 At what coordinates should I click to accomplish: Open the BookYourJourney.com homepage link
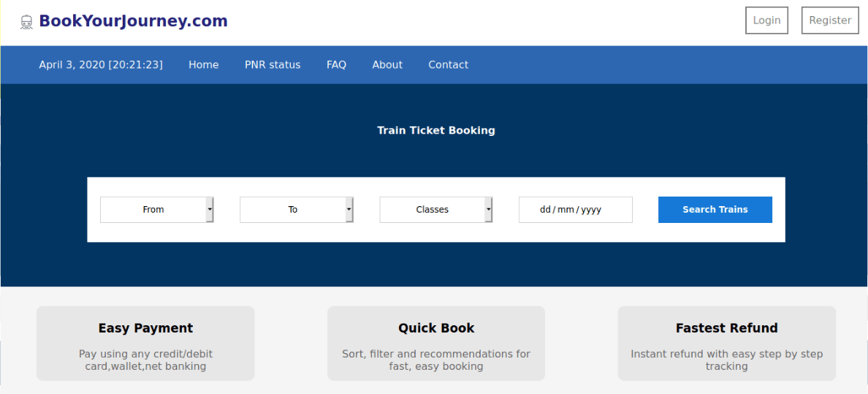[x=133, y=21]
